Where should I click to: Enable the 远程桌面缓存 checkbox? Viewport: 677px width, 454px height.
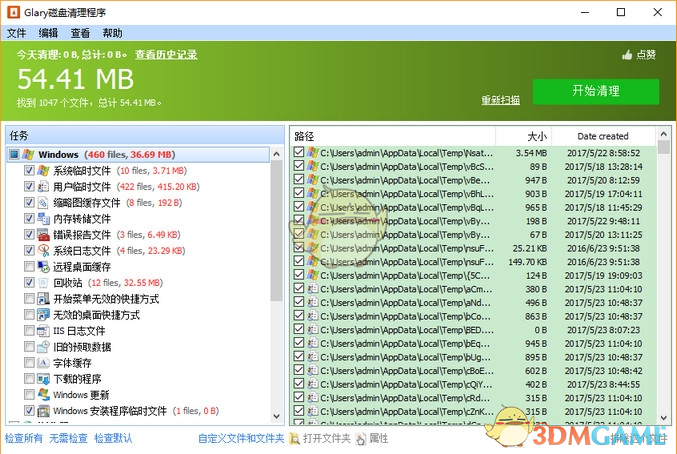[28, 267]
